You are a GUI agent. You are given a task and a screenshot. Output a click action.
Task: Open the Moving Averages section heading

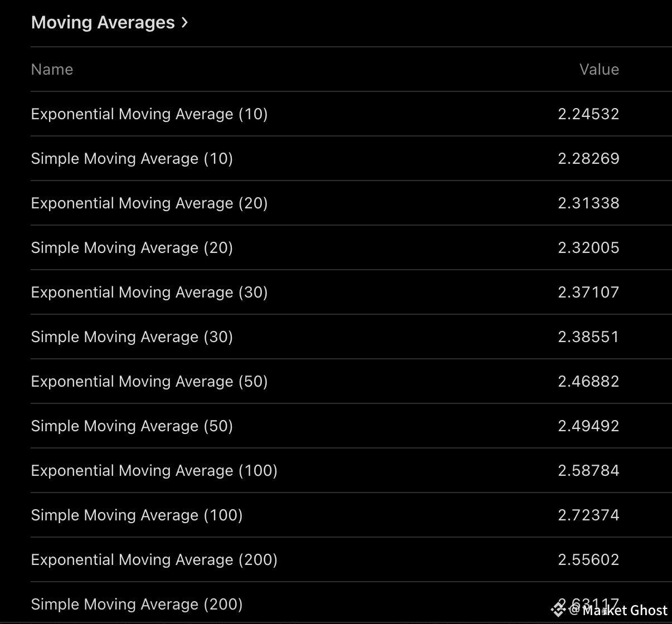(103, 22)
